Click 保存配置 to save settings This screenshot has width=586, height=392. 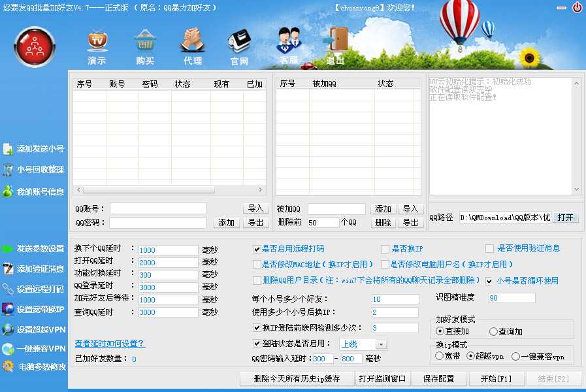click(440, 378)
